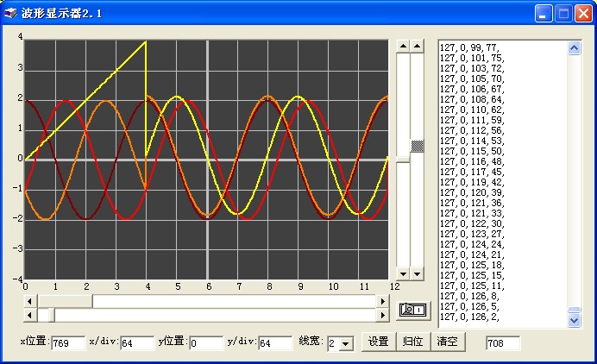Image resolution: width=597 pixels, height=364 pixels.
Task: Click data row '127, 0, 126, 8,'
Action: click(470, 296)
